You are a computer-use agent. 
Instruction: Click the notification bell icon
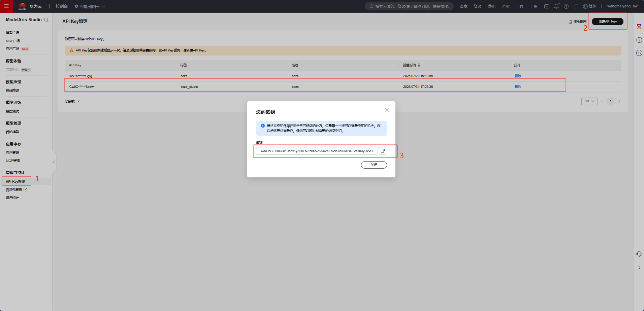pyautogui.click(x=556, y=6)
